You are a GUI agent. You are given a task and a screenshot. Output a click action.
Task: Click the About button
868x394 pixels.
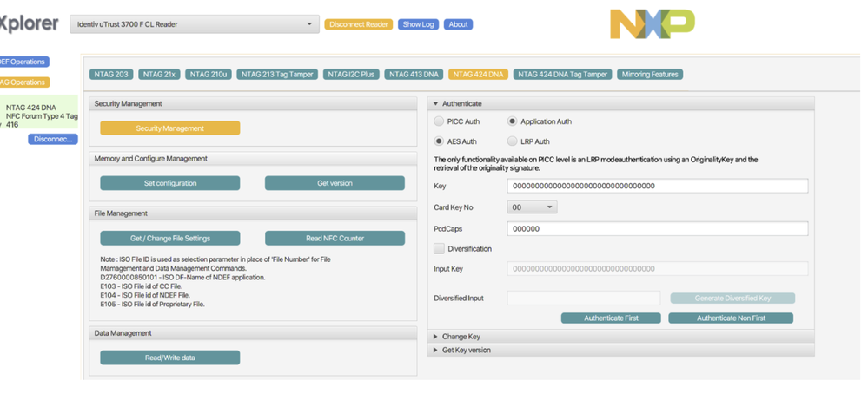click(x=459, y=24)
